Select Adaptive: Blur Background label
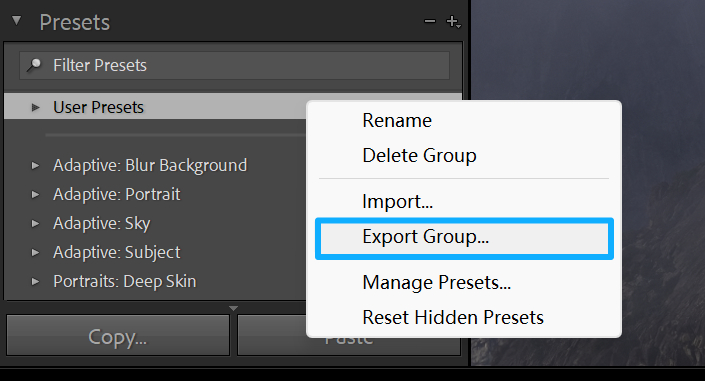 pos(150,166)
